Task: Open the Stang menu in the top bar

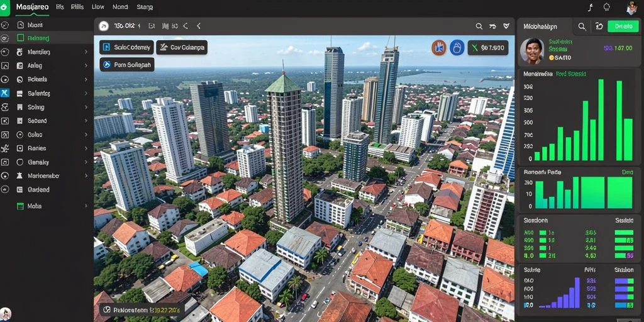Action: [x=145, y=7]
